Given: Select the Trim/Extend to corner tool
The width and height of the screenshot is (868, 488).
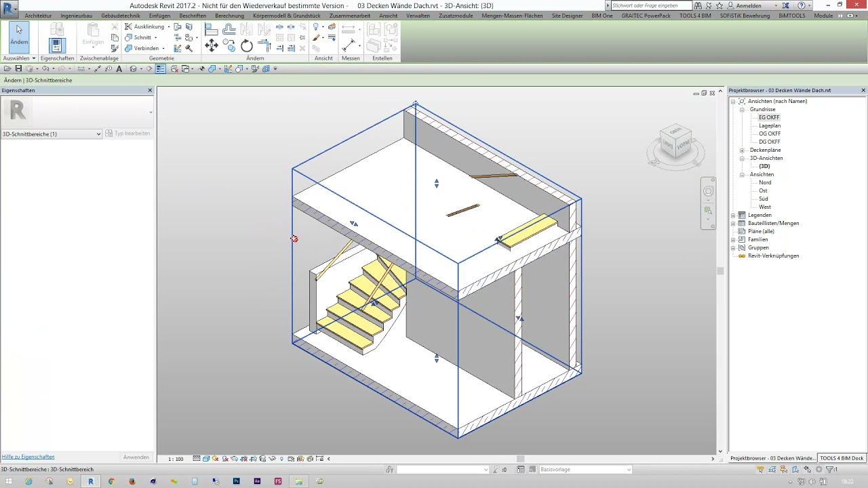Looking at the screenshot, I should 264,46.
